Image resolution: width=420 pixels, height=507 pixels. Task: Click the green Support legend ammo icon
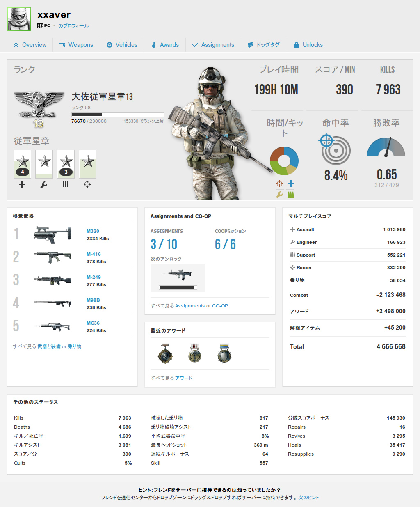coord(291,195)
